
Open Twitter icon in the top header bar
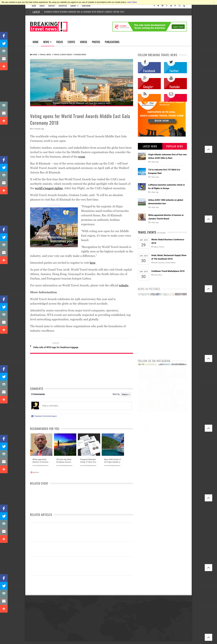158,6
